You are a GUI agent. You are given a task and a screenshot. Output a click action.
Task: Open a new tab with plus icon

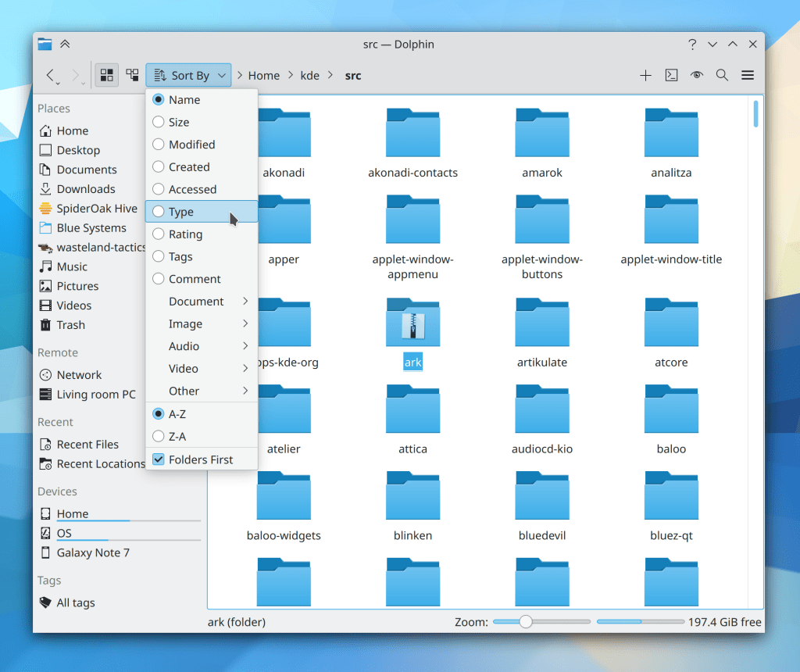[645, 75]
